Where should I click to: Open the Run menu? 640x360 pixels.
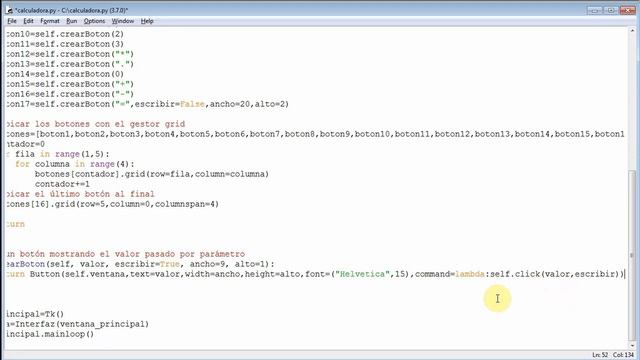point(72,21)
